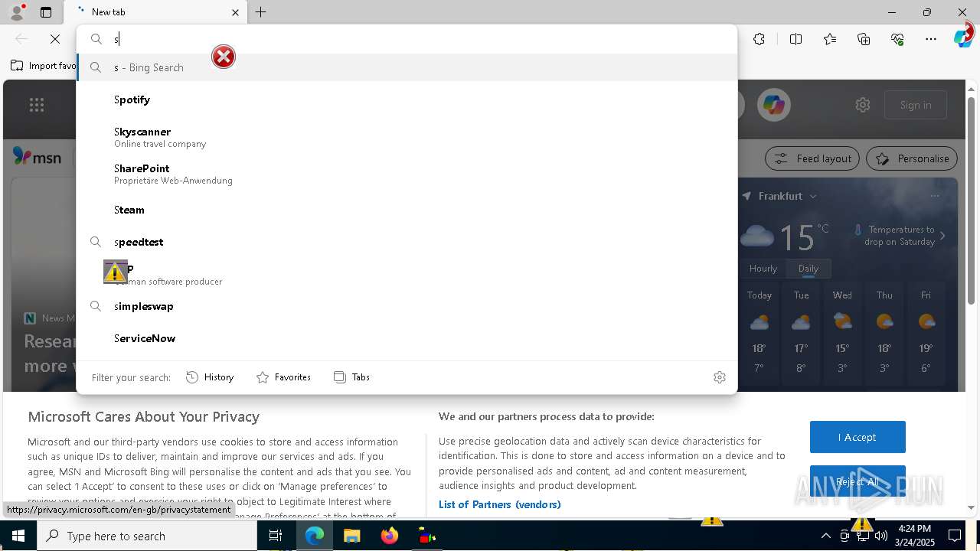Open the weather card more options
Screen dimensions: 980x551
[x=935, y=196]
